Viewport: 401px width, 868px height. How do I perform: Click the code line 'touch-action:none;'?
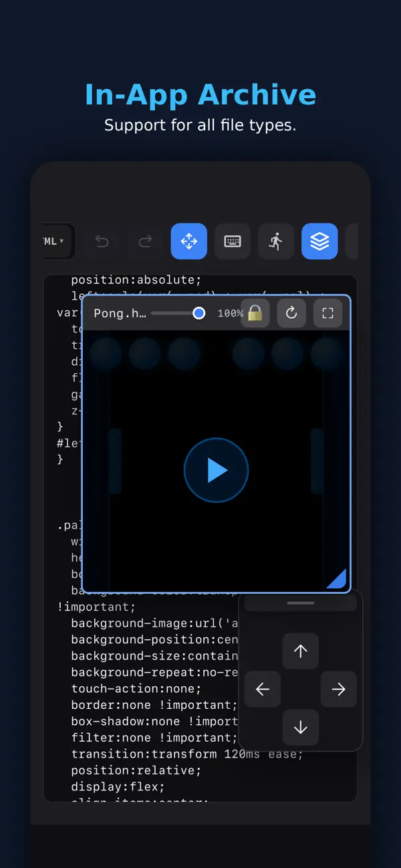click(x=136, y=688)
